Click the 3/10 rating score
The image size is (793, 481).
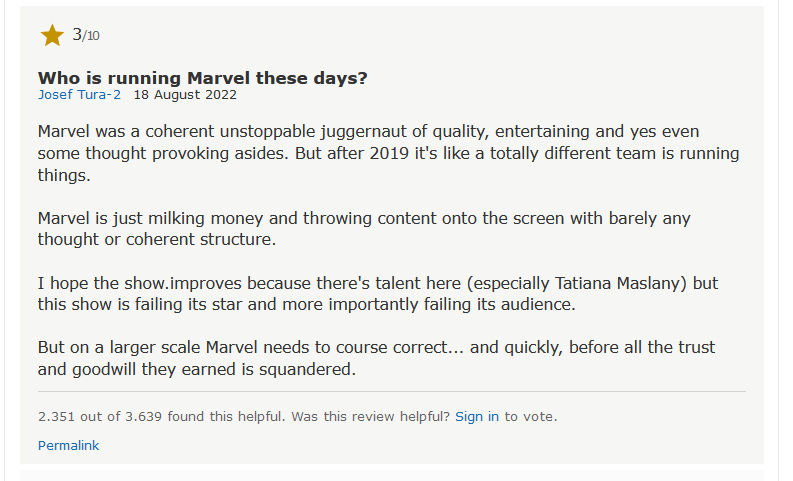[85, 36]
